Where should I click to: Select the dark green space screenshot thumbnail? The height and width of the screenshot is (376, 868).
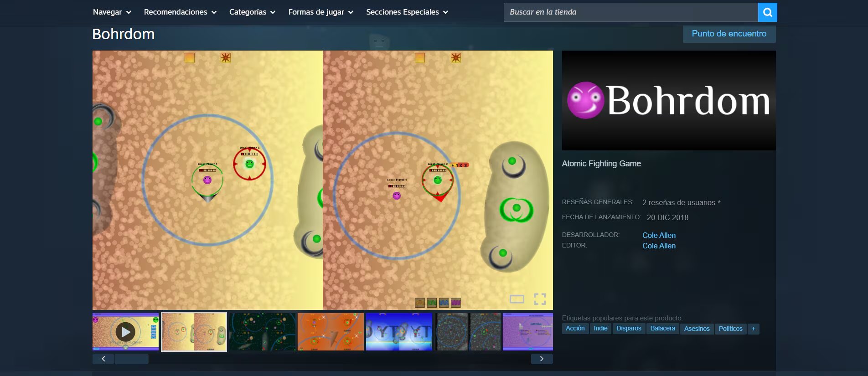click(262, 332)
